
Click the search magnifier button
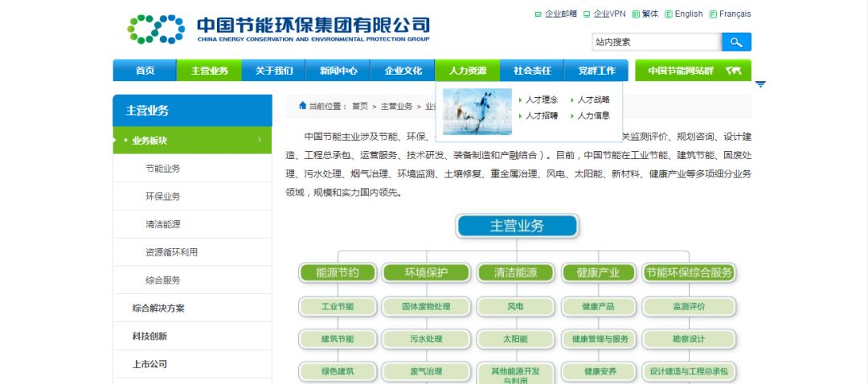click(x=736, y=42)
